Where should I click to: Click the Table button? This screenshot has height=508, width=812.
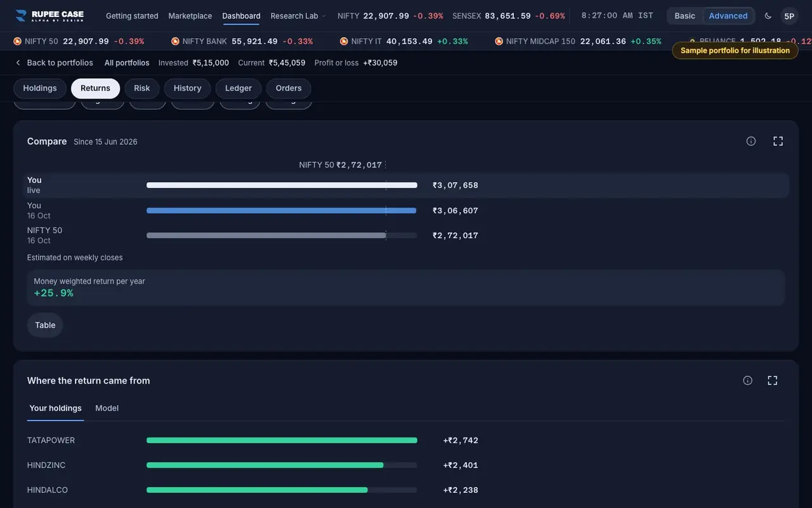45,325
